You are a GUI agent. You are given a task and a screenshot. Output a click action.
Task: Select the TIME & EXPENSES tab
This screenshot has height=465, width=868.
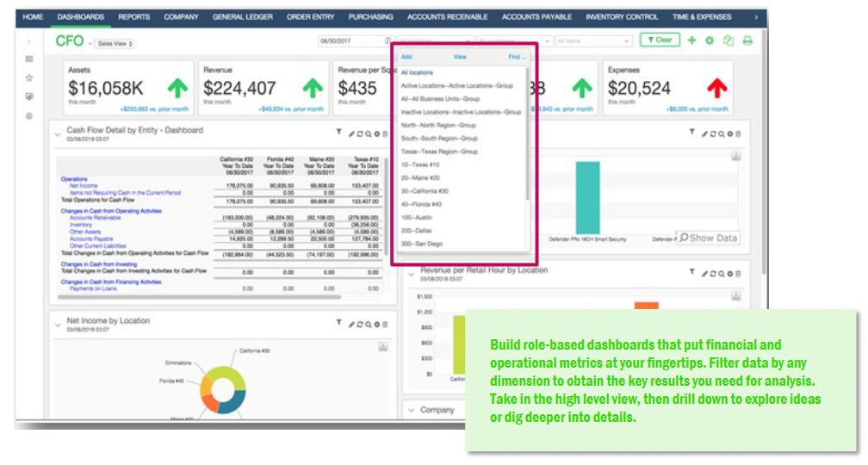(x=702, y=17)
